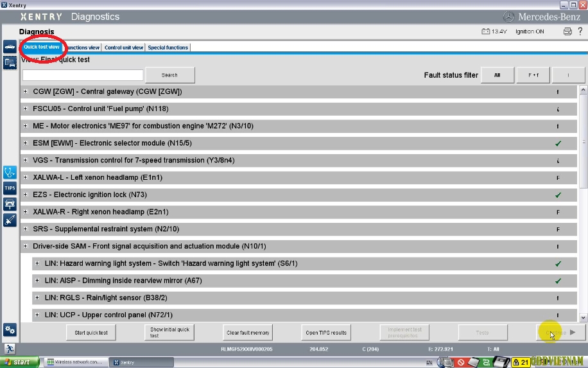This screenshot has height=368, width=588.
Task: Click EZS ignition lock green checkmark status
Action: click(558, 195)
